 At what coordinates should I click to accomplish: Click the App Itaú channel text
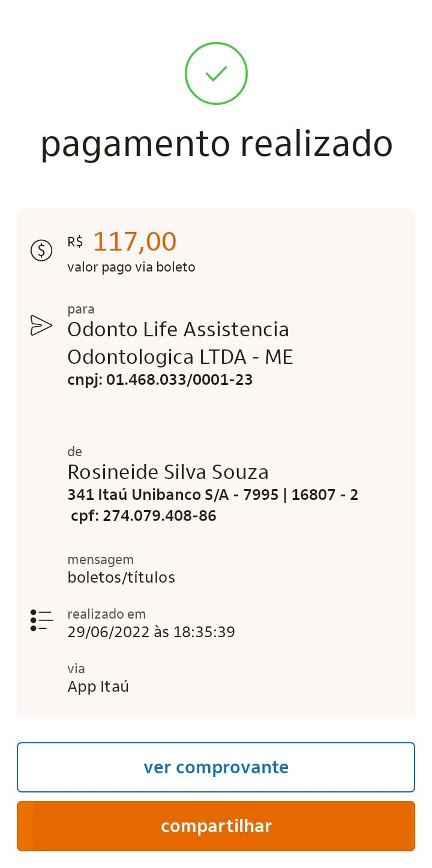[98, 686]
